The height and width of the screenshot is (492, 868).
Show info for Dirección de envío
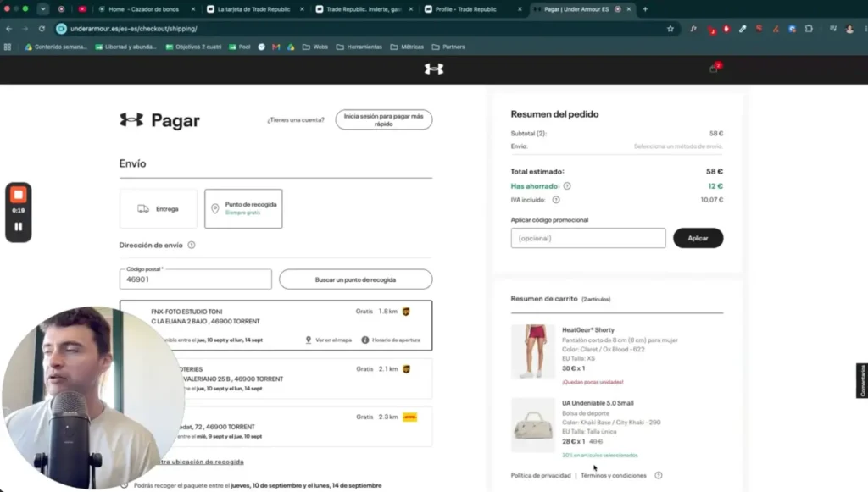coord(192,245)
